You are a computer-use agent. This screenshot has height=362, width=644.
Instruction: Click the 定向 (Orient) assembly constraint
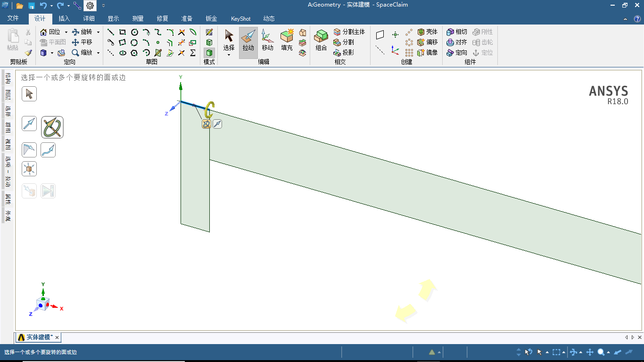pyautogui.click(x=457, y=53)
